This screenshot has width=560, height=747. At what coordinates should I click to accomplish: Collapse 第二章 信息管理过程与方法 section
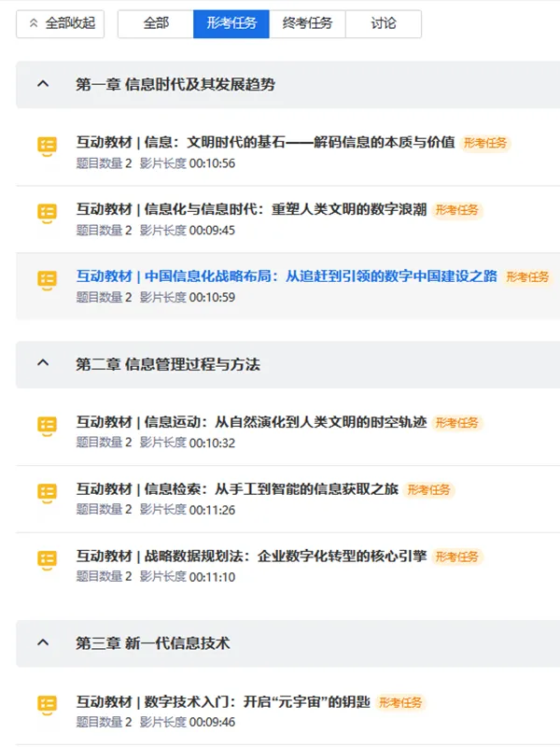point(42,365)
